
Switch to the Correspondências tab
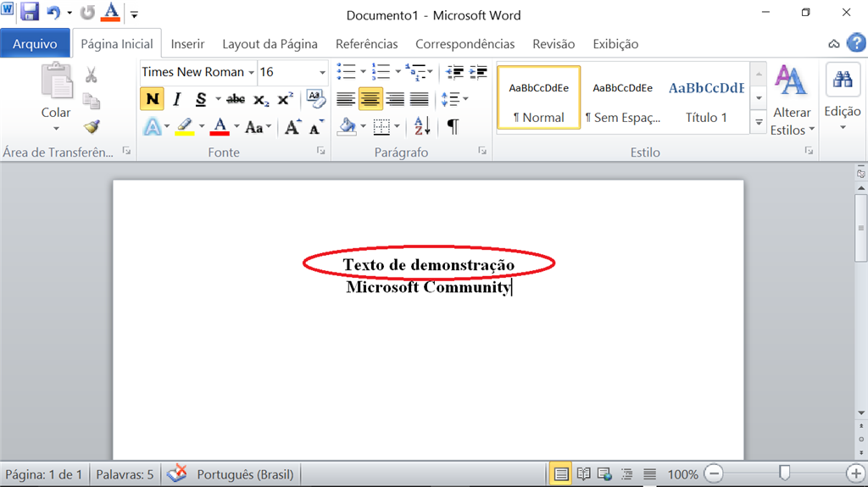tap(465, 44)
